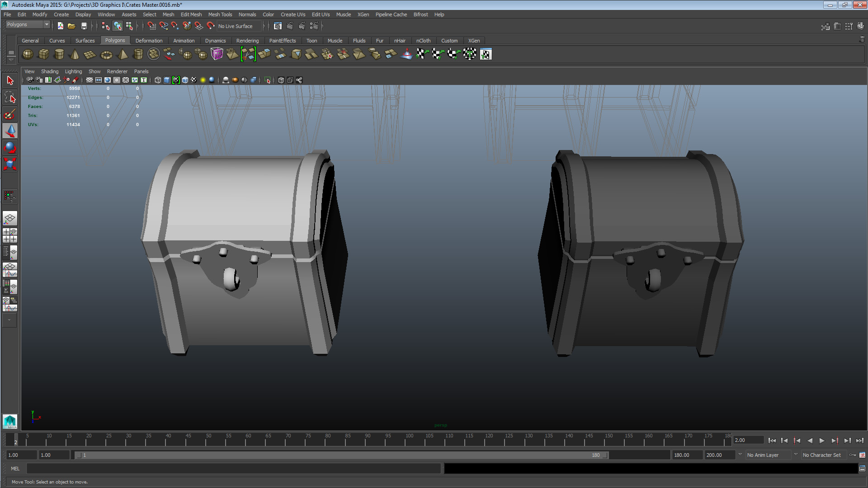
Task: Toggle use all lights in viewport
Action: pos(203,80)
